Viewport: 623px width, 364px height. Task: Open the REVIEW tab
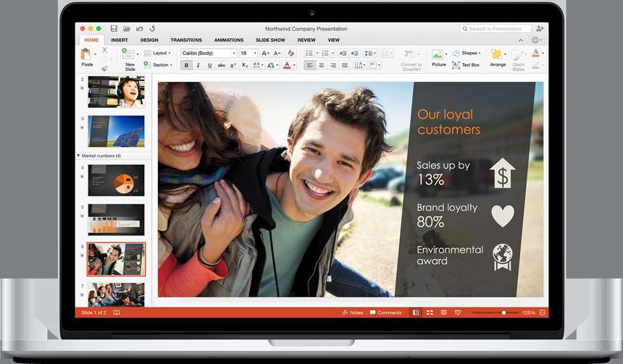click(x=306, y=40)
